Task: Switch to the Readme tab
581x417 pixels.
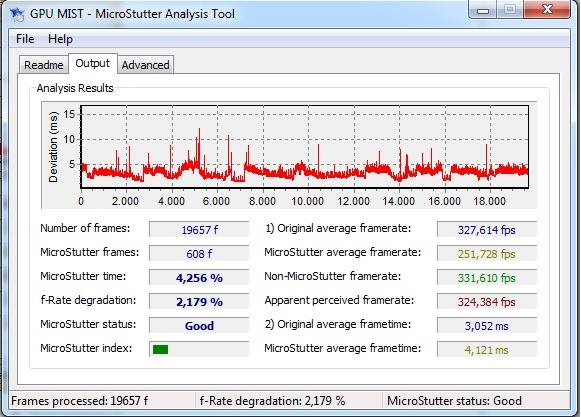Action: click(44, 65)
